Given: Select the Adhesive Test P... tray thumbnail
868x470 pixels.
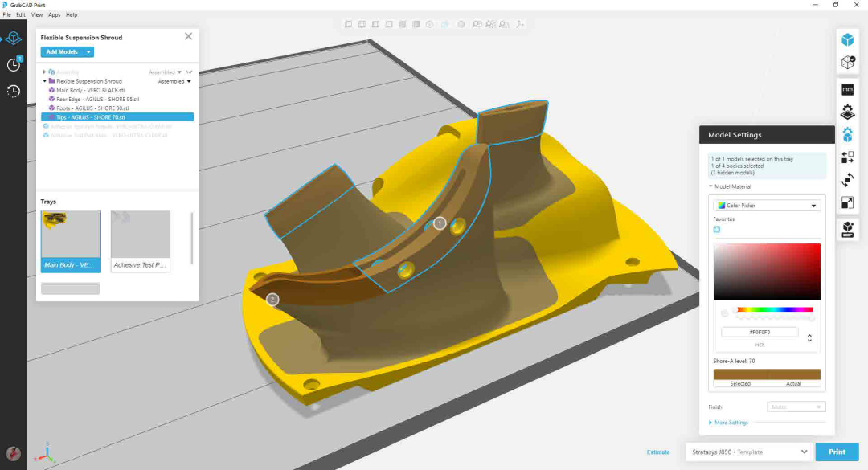Looking at the screenshot, I should click(140, 241).
